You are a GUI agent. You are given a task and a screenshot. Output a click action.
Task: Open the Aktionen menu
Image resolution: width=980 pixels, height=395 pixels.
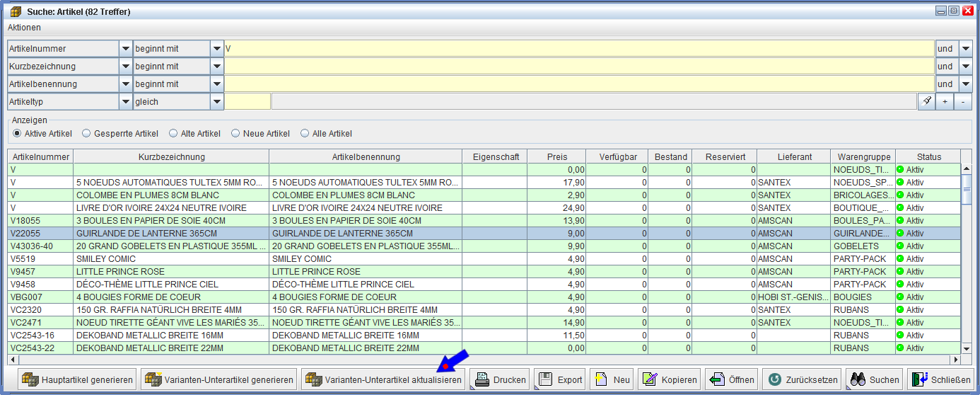click(x=24, y=28)
